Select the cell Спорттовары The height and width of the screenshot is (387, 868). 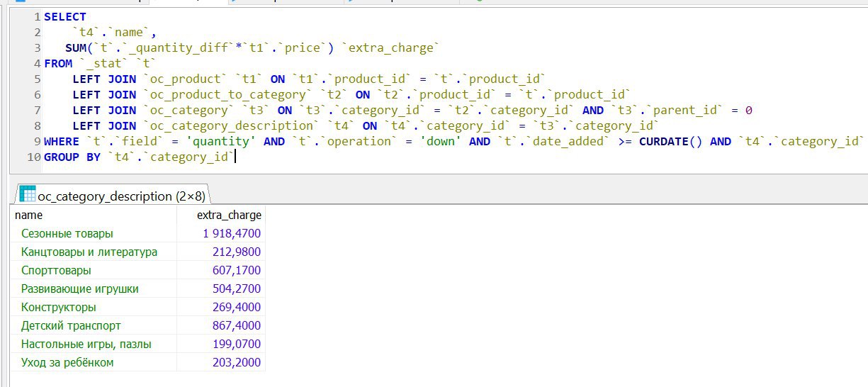click(94, 270)
